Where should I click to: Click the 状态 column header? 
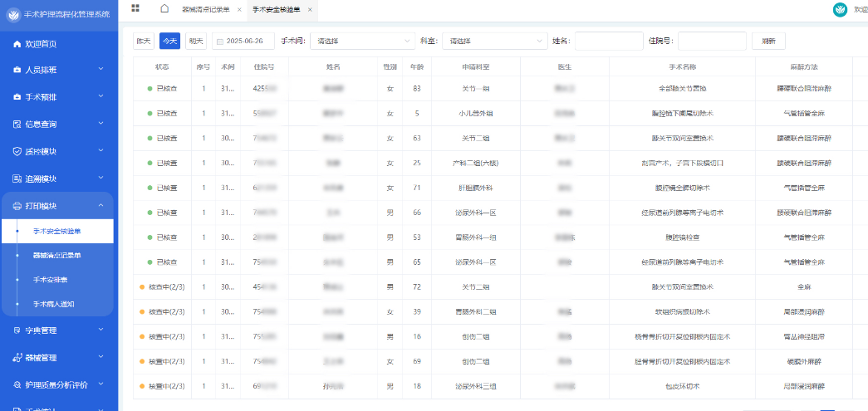(162, 67)
